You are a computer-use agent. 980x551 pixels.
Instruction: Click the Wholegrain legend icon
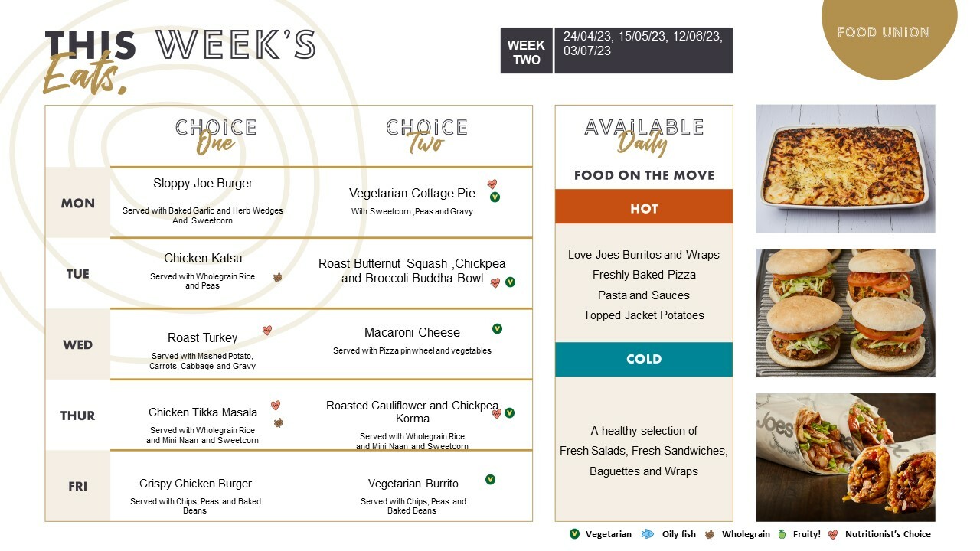(710, 534)
